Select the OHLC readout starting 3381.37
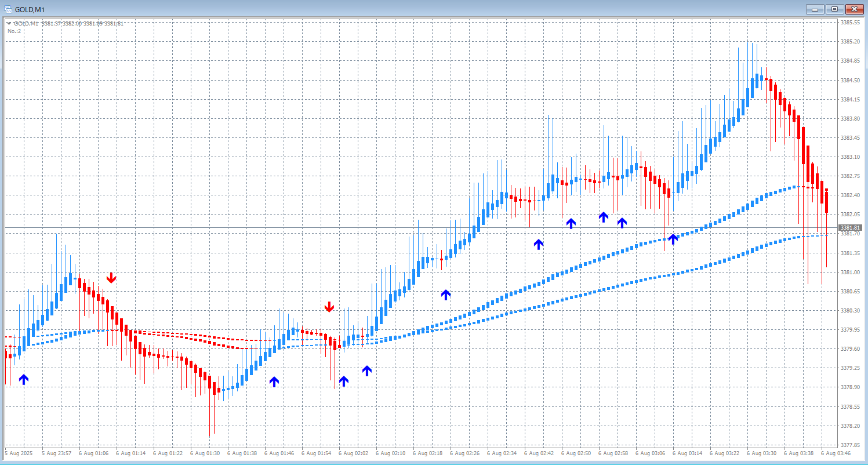 point(82,24)
